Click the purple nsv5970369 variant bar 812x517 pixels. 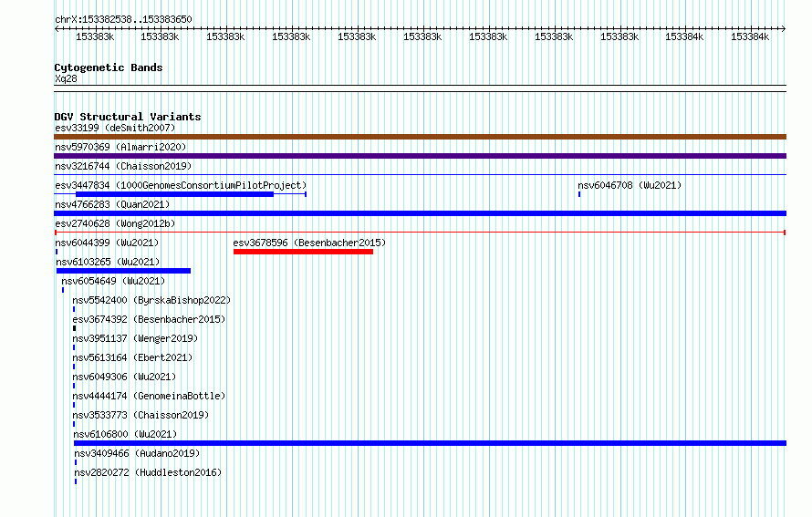420,156
